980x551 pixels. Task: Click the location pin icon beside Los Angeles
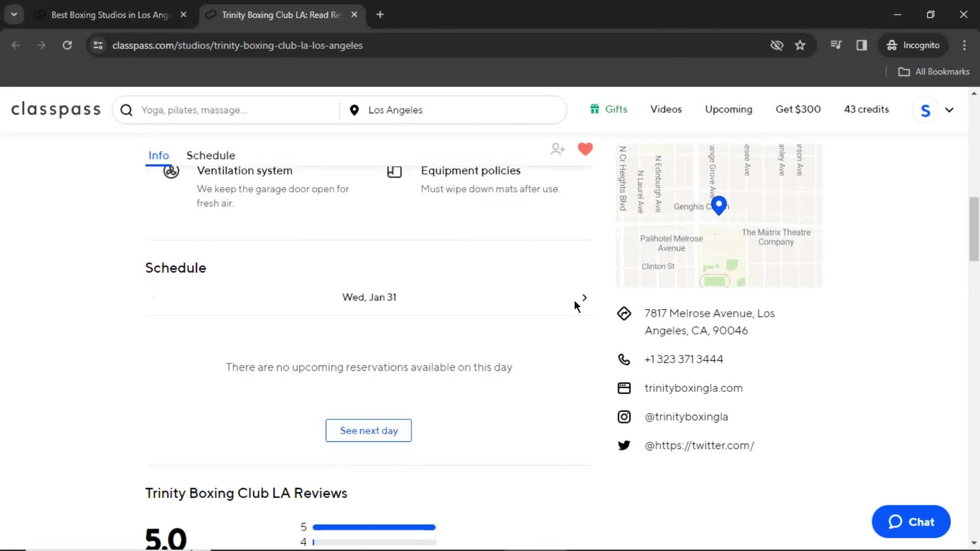click(x=354, y=110)
